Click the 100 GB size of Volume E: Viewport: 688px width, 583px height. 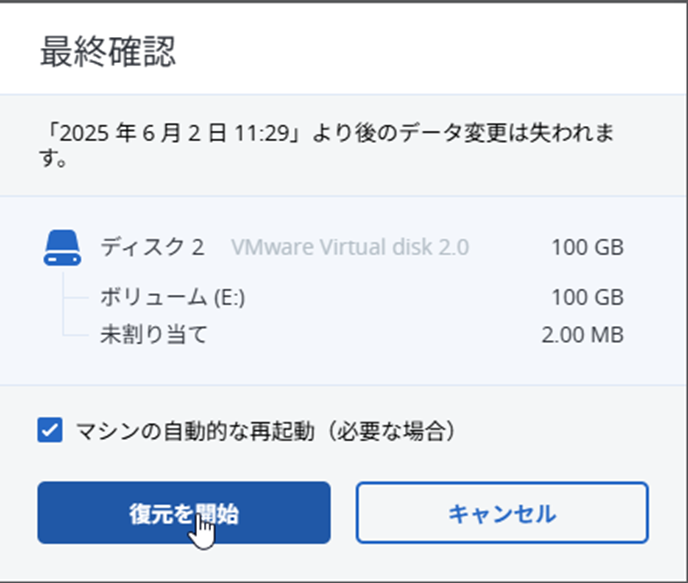click(x=587, y=297)
